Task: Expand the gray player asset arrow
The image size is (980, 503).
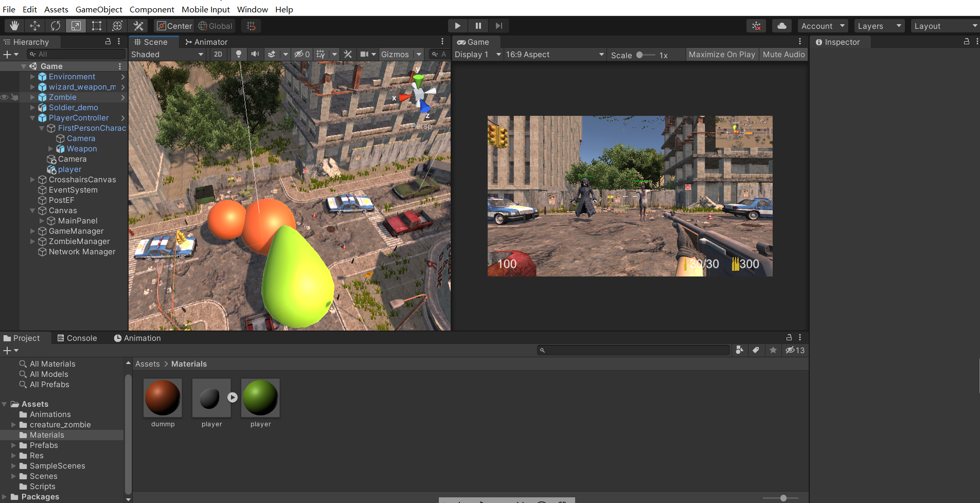Action: point(233,397)
